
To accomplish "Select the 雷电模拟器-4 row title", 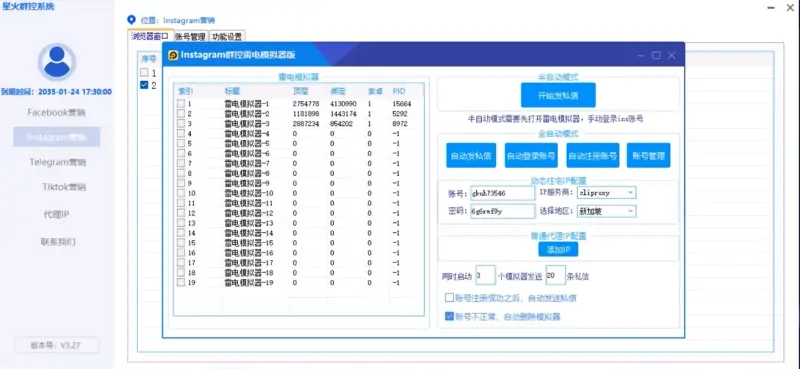I will (247, 134).
